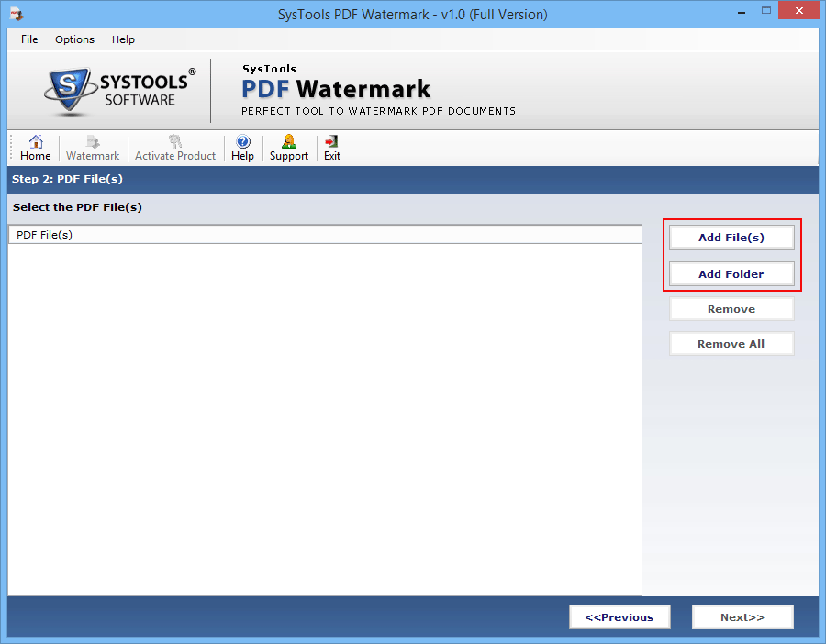The height and width of the screenshot is (644, 826).
Task: Click the Add File(s) button
Action: point(731,238)
